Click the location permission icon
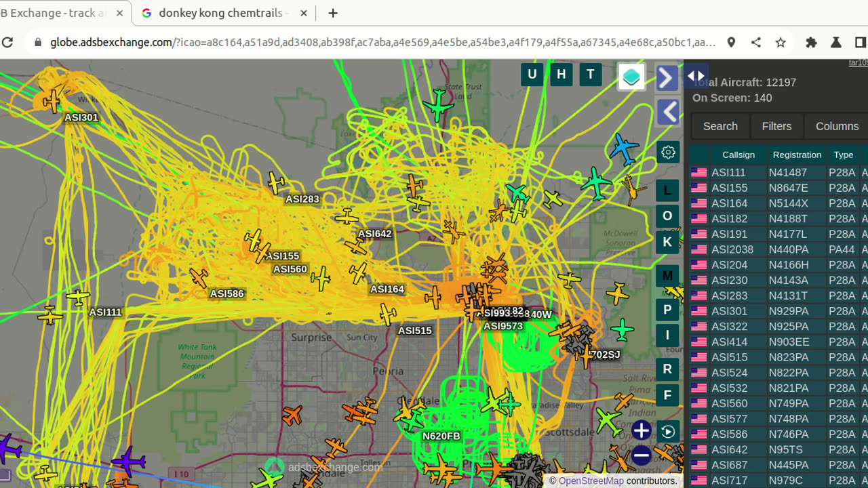The image size is (868, 488). [x=731, y=42]
